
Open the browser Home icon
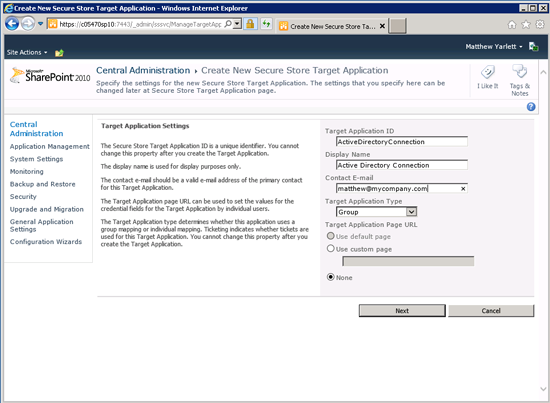click(x=512, y=25)
